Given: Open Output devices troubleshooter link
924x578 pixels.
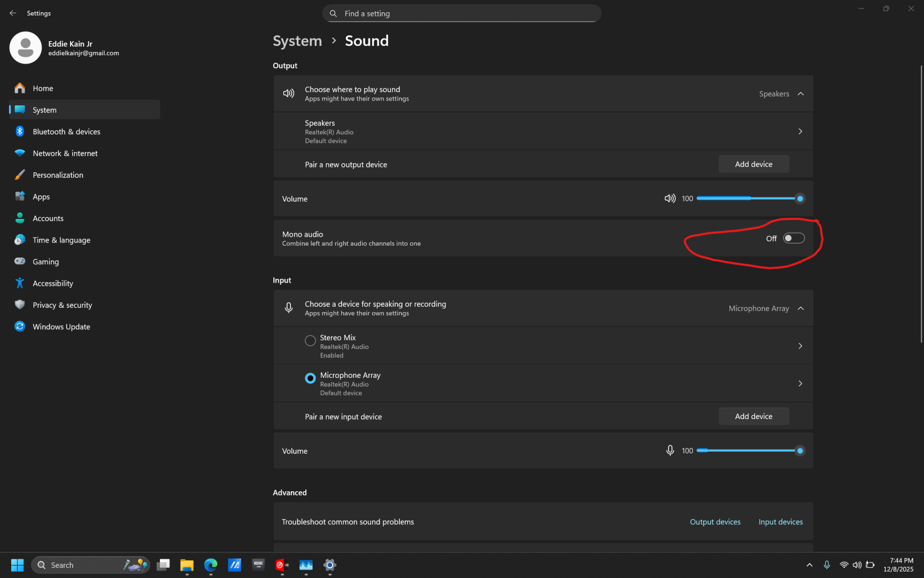Looking at the screenshot, I should (x=715, y=522).
